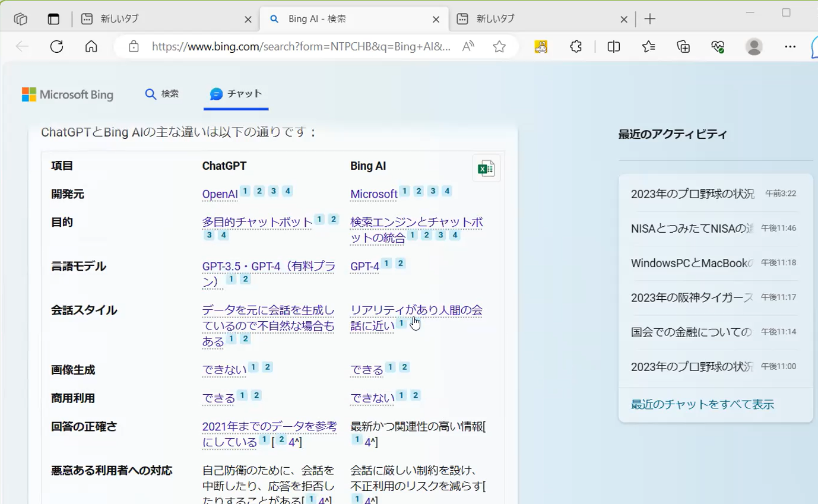Open できない link in 商用利用 row
Viewport: 818px width, 504px height.
pyautogui.click(x=372, y=398)
